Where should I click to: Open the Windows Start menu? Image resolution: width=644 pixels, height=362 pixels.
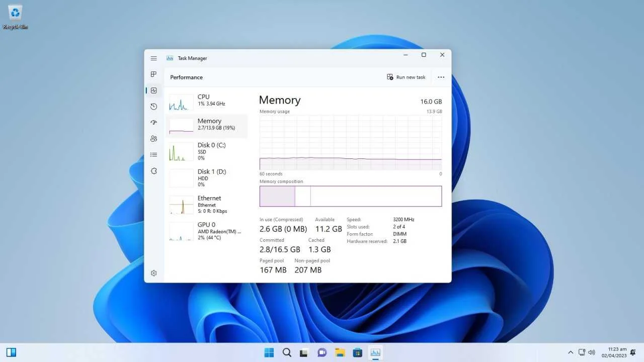coord(269,352)
